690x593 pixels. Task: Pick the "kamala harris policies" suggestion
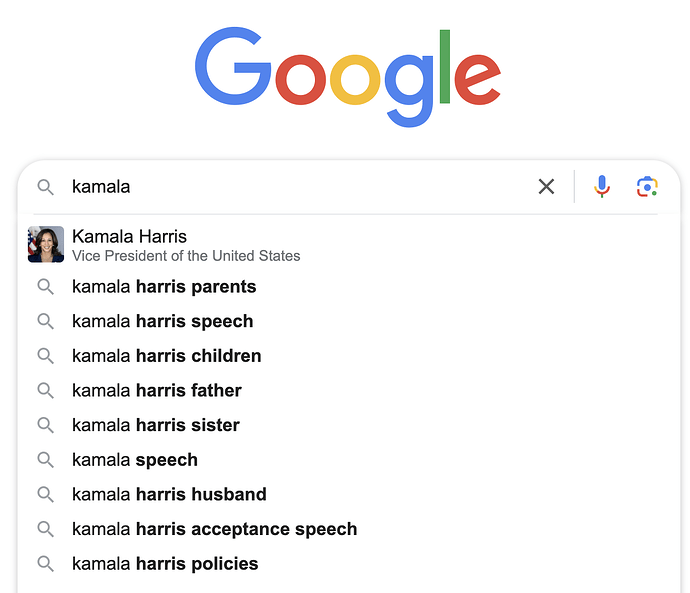tap(349, 564)
